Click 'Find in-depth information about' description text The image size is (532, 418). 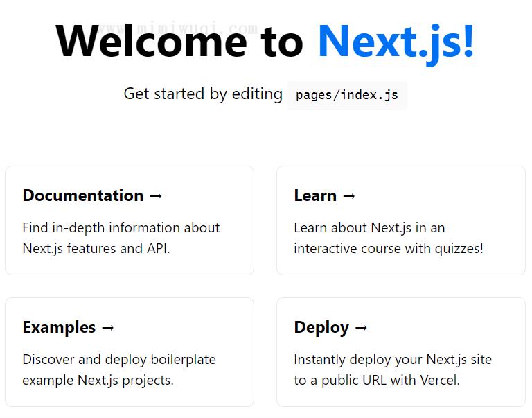[121, 228]
